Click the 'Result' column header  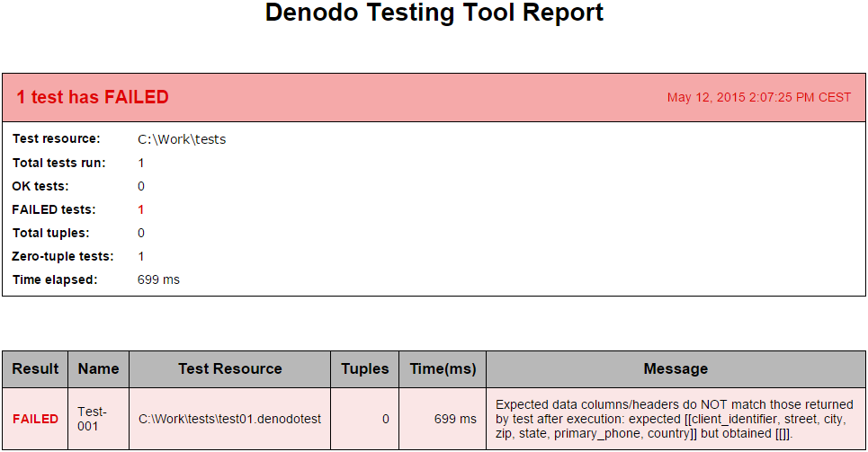coord(35,369)
